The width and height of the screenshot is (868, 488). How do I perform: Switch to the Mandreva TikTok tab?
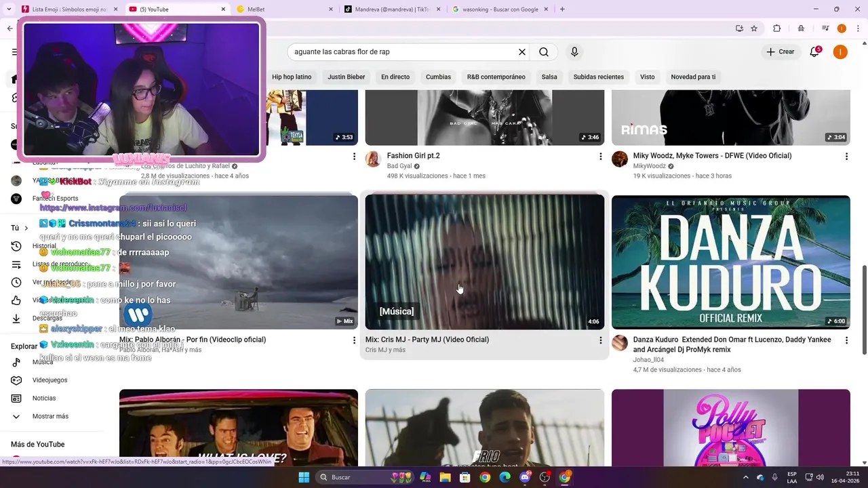[392, 9]
